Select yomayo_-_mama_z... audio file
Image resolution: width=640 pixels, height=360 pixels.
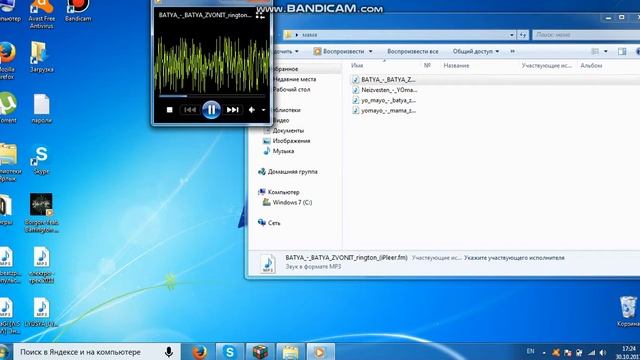click(384, 110)
